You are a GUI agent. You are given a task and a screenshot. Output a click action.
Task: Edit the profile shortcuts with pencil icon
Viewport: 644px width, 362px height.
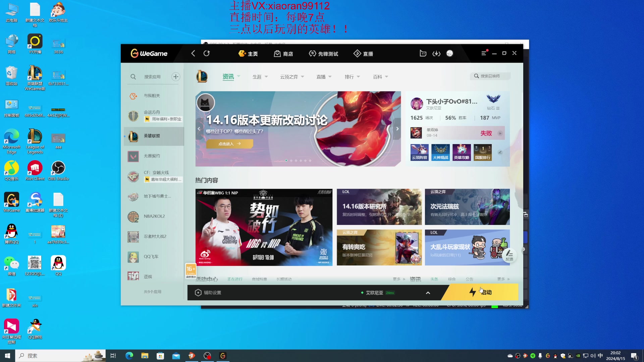[x=500, y=153]
